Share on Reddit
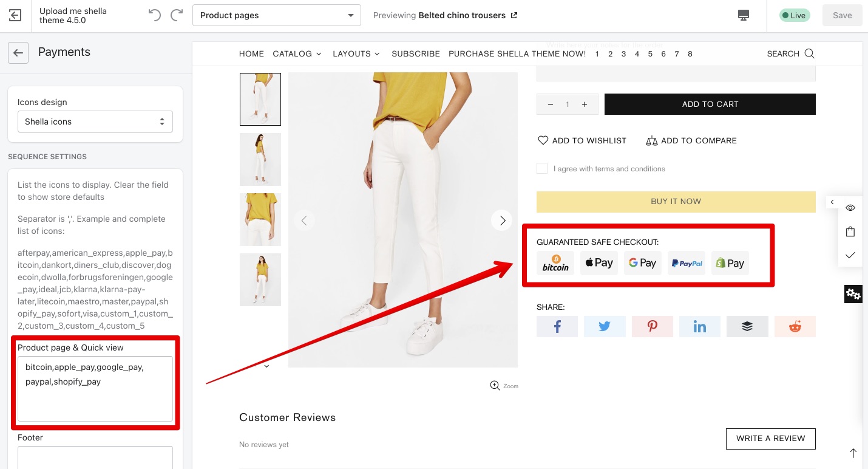This screenshot has height=469, width=868. click(x=795, y=326)
